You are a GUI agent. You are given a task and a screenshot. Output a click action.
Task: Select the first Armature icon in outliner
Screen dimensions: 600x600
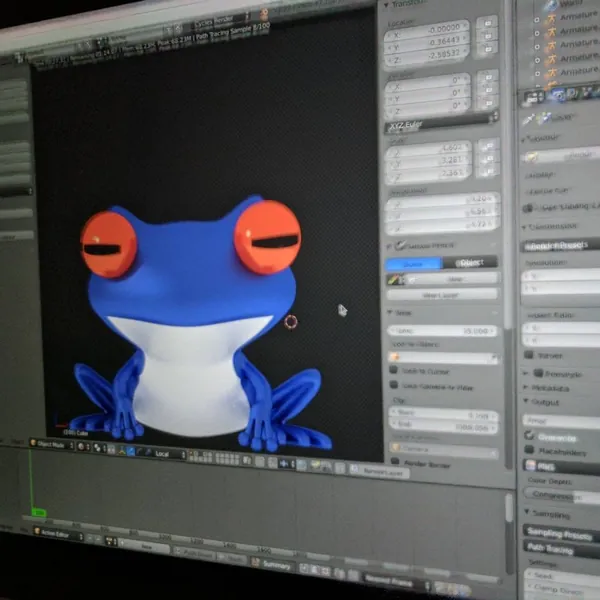point(550,19)
